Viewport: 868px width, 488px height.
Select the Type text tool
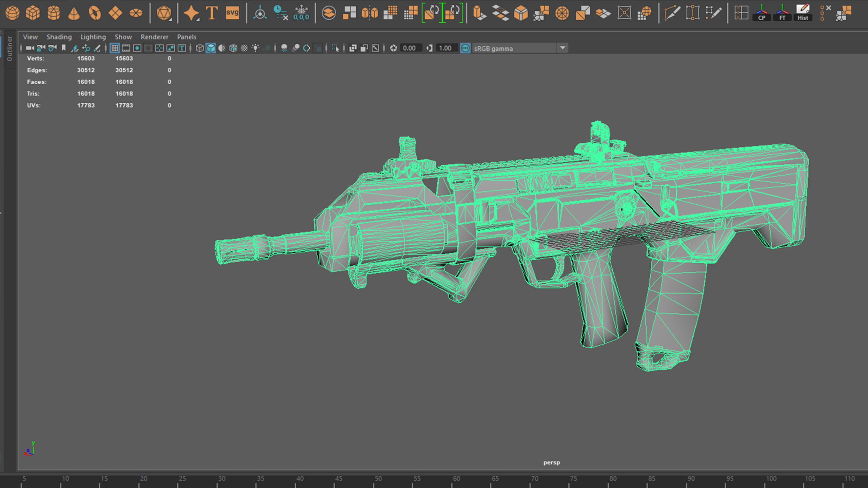[x=212, y=13]
